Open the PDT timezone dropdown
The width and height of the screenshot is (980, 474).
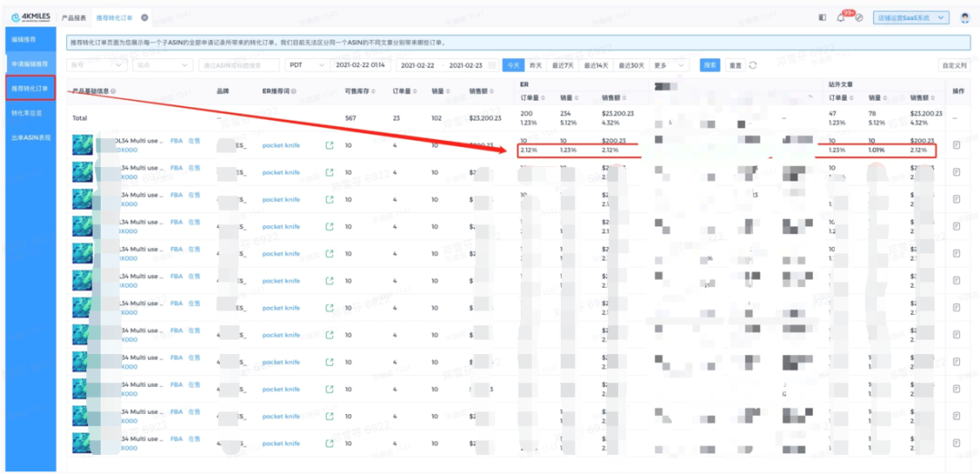pos(307,65)
